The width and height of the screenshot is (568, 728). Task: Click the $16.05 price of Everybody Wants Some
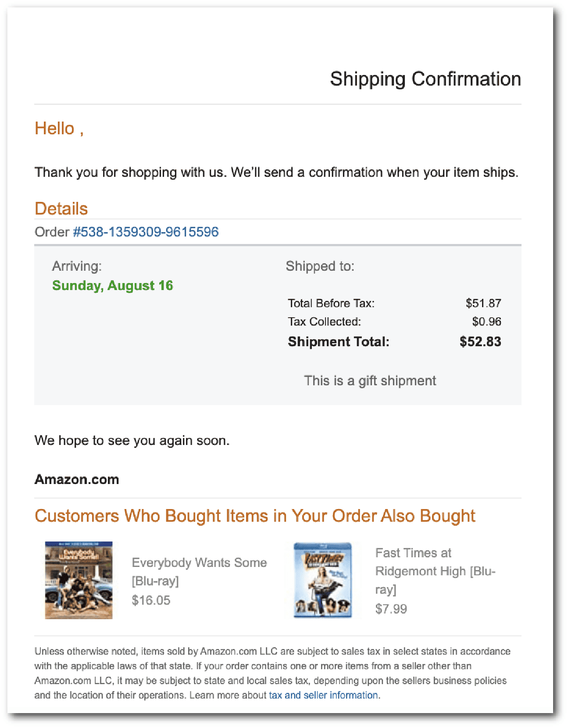[x=151, y=600]
